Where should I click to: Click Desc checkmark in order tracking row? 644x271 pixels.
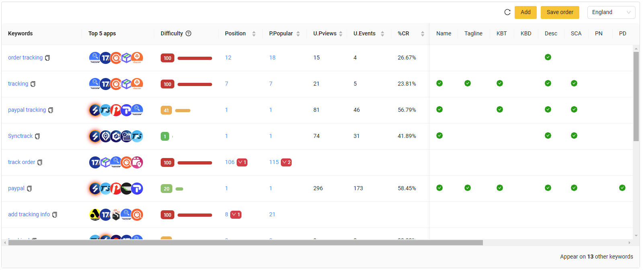point(548,57)
